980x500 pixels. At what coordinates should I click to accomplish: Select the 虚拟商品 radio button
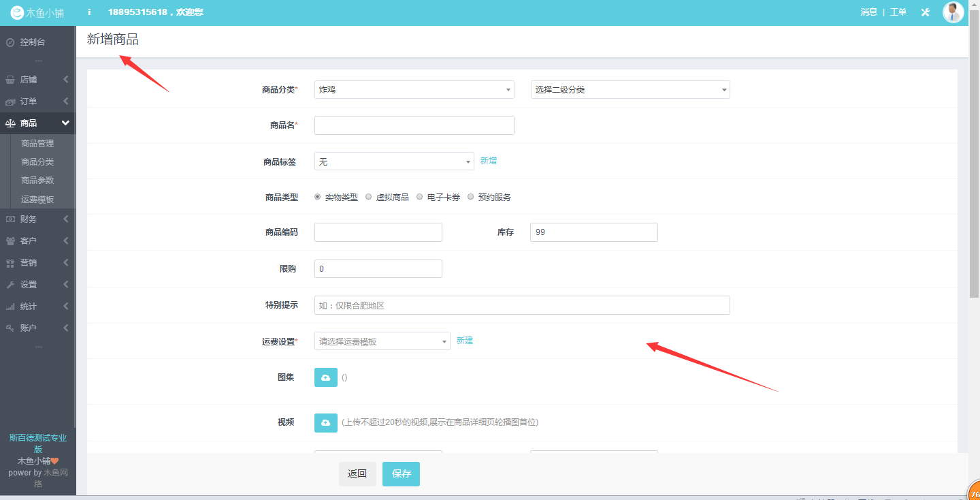coord(369,197)
